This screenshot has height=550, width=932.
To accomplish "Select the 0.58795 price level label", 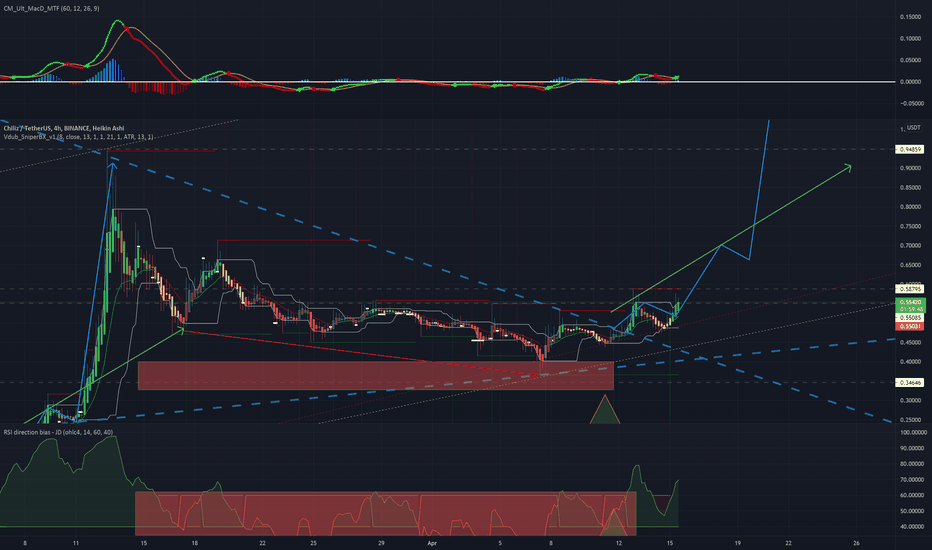I will click(x=909, y=289).
